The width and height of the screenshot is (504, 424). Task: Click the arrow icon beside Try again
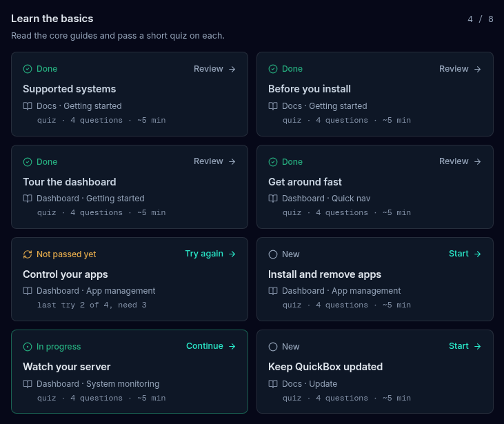pos(232,254)
